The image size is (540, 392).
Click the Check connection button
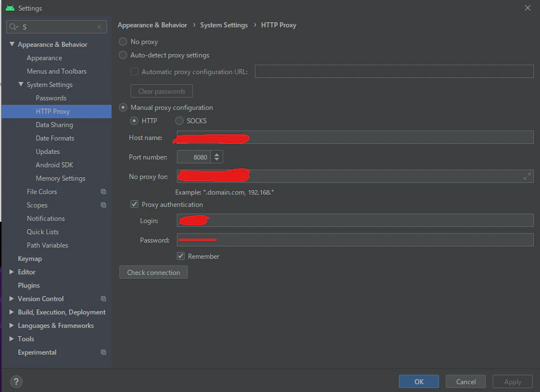pyautogui.click(x=153, y=272)
